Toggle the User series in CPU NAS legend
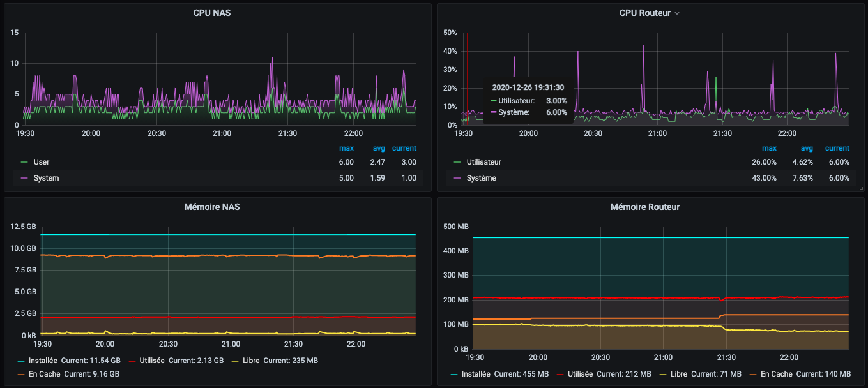Screen dimensions: 868x388 (x=42, y=162)
